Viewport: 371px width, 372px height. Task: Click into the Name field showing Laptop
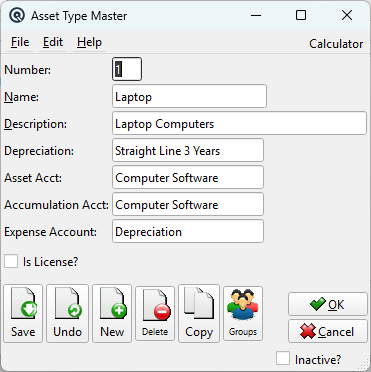(189, 96)
